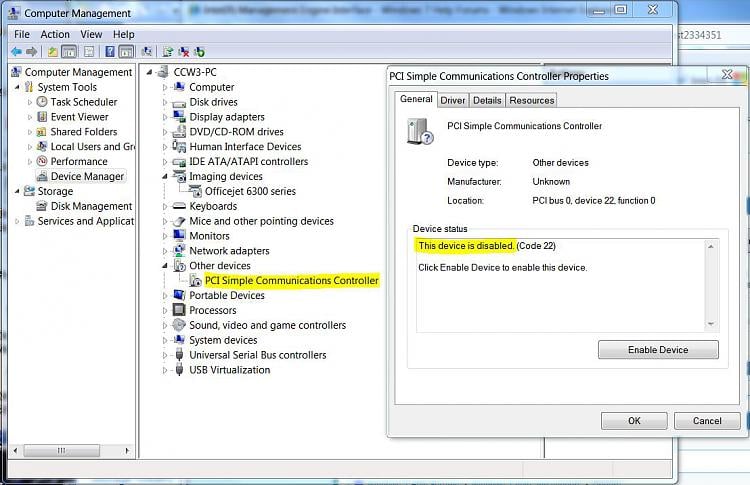750x485 pixels.
Task: Open the Properties toolbar icon
Action: point(88,52)
